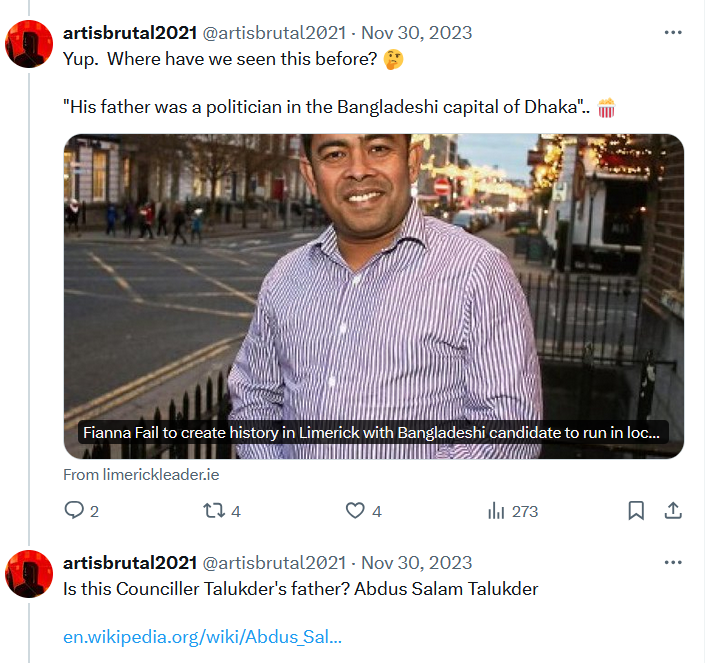The image size is (727, 663).
Task: Share the first tweet
Action: point(673,510)
